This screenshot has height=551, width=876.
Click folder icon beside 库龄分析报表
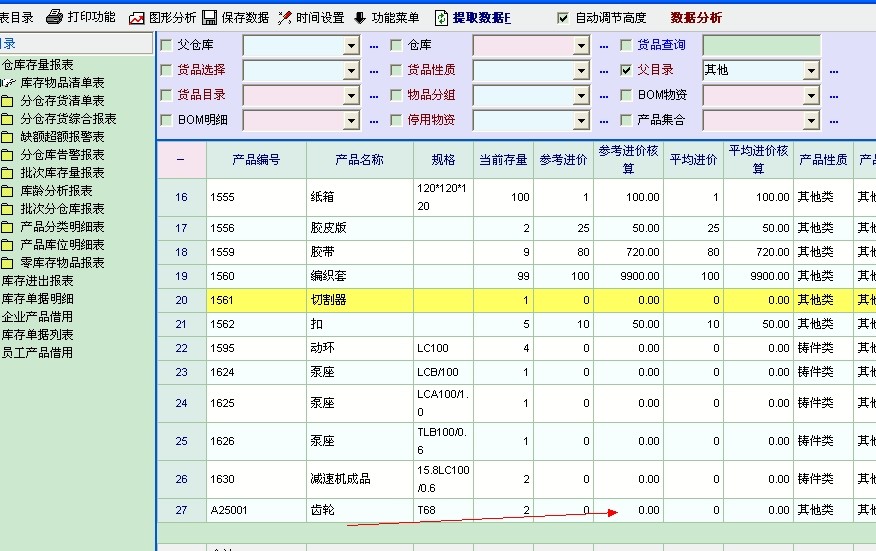click(x=8, y=190)
